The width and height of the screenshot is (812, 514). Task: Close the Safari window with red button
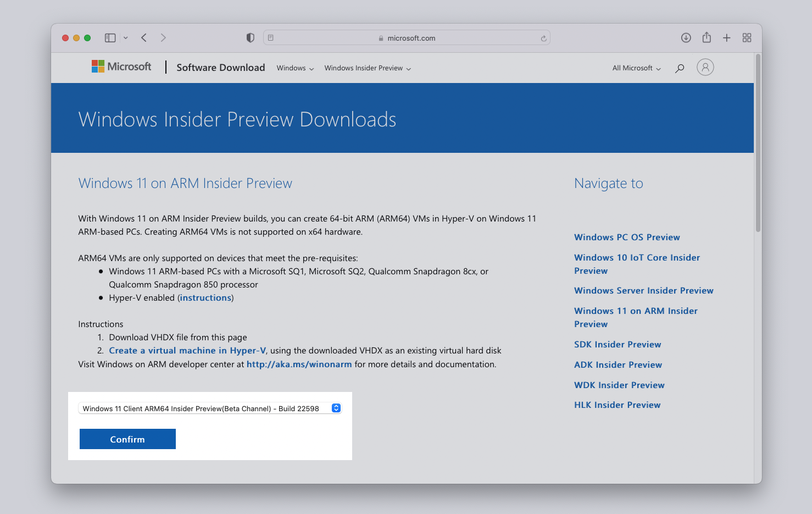(65, 38)
